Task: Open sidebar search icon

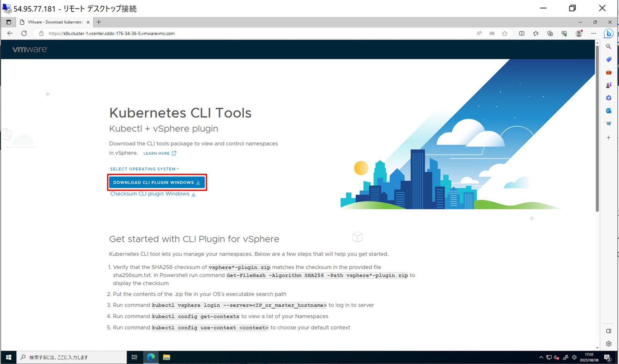Action: (x=609, y=46)
